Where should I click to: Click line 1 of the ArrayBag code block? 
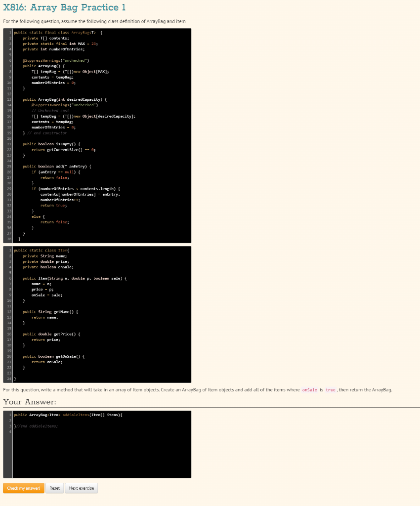point(57,32)
